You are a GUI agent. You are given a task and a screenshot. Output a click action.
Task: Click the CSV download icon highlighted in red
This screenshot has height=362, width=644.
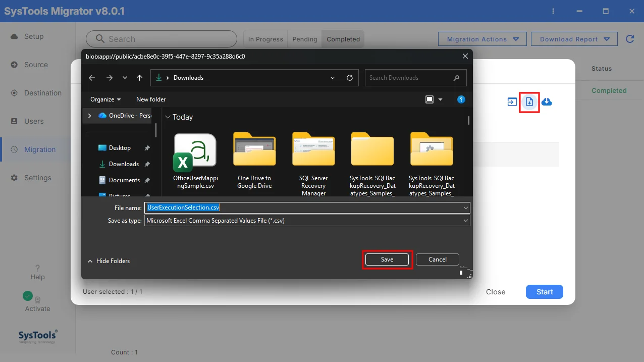(x=529, y=102)
